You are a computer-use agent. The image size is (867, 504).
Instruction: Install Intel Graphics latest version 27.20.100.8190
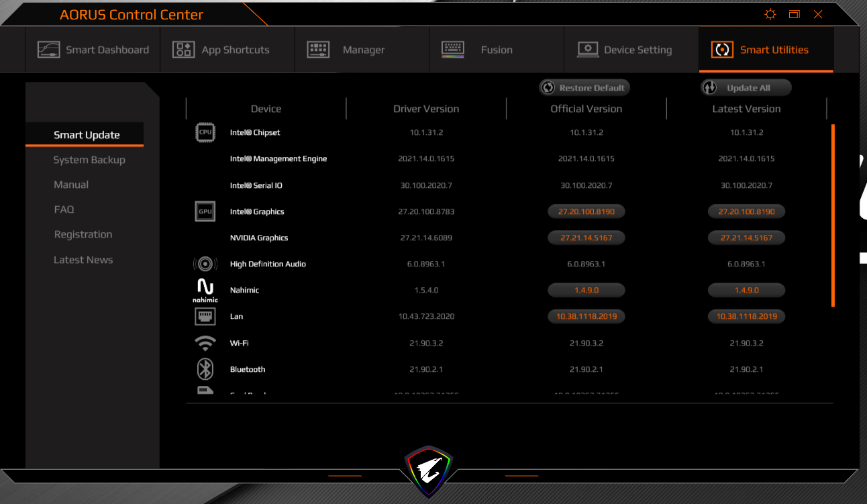tap(746, 211)
